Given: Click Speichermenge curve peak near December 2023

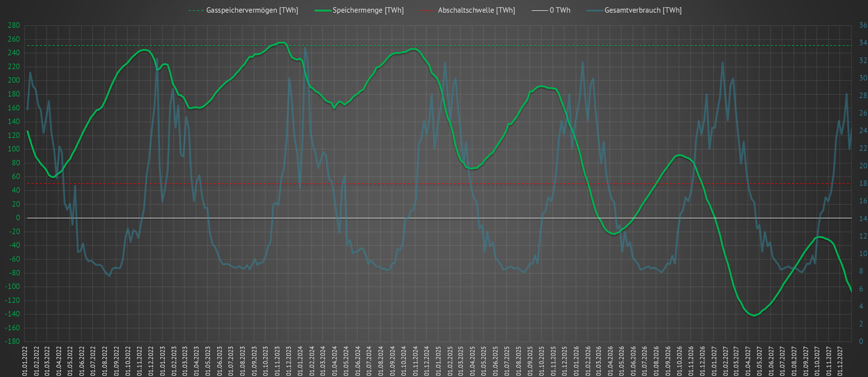Looking at the screenshot, I should pyautogui.click(x=282, y=43).
